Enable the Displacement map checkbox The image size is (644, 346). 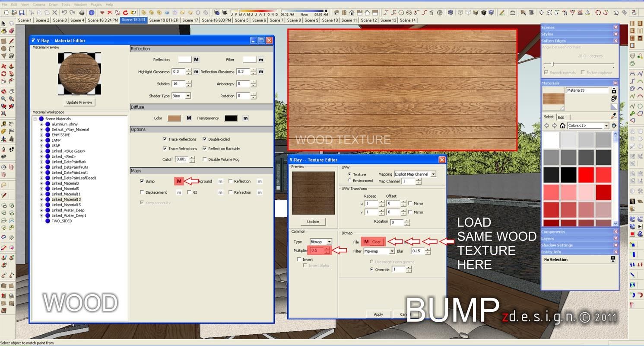(142, 192)
